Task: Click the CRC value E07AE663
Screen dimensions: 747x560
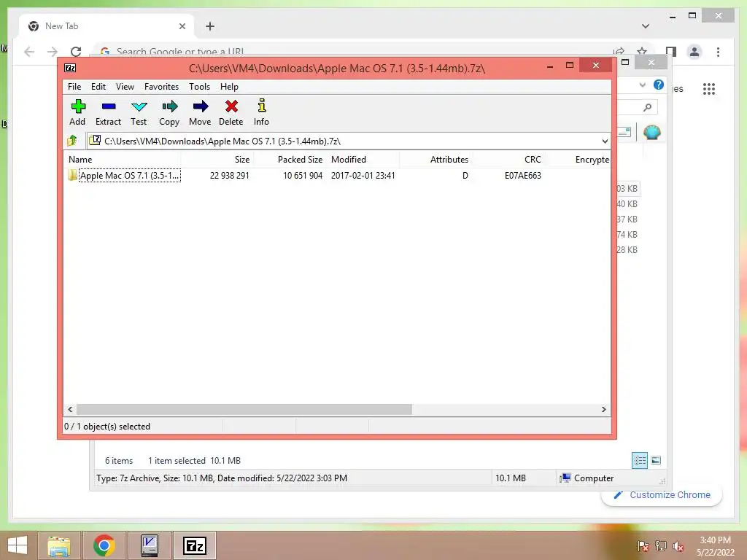Action: (522, 175)
